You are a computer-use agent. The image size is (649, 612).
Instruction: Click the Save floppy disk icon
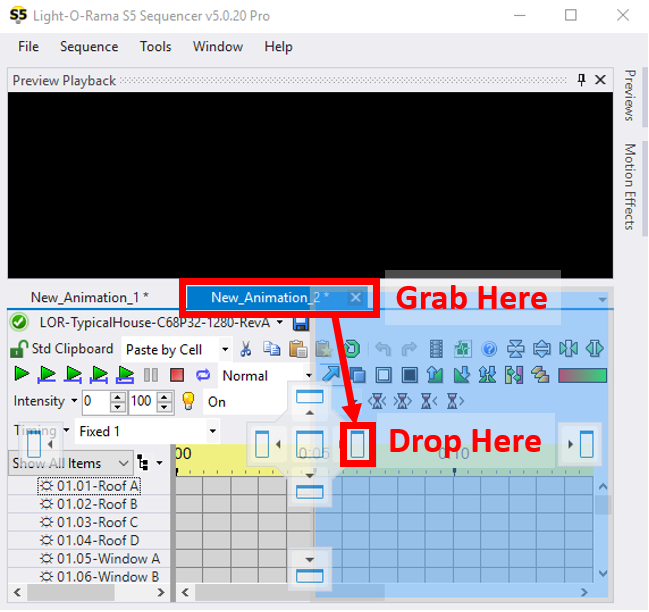pyautogui.click(x=301, y=323)
